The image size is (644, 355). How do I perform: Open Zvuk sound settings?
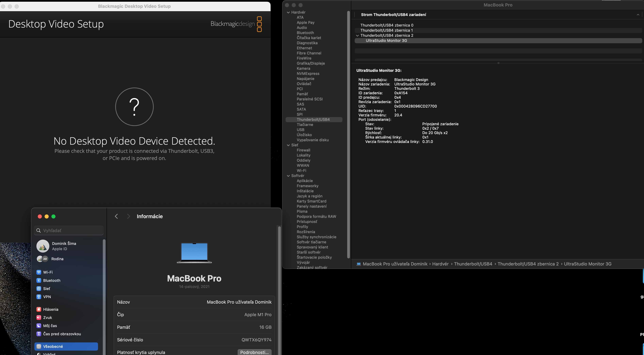pos(47,318)
